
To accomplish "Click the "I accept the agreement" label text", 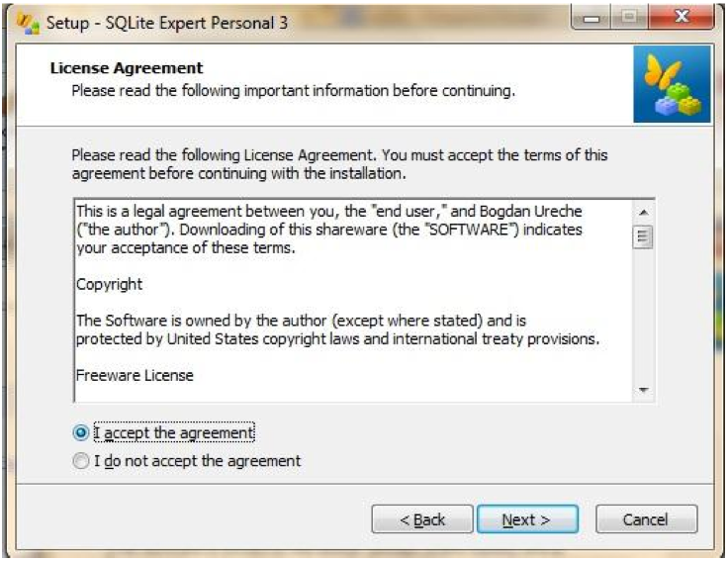I will tap(174, 432).
